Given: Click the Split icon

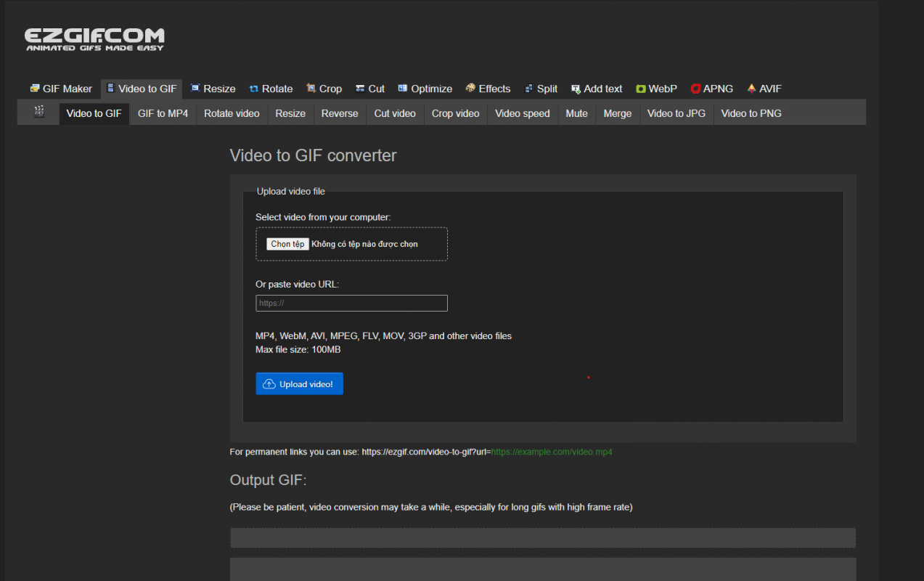Looking at the screenshot, I should pos(529,89).
